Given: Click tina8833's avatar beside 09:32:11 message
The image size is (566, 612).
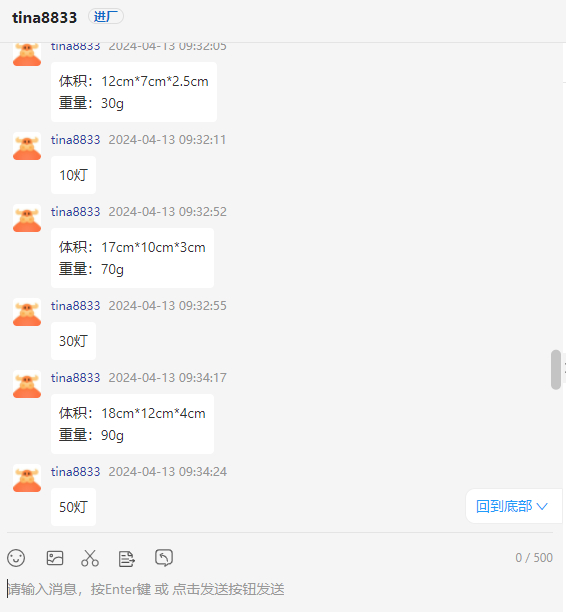Looking at the screenshot, I should pos(27,146).
